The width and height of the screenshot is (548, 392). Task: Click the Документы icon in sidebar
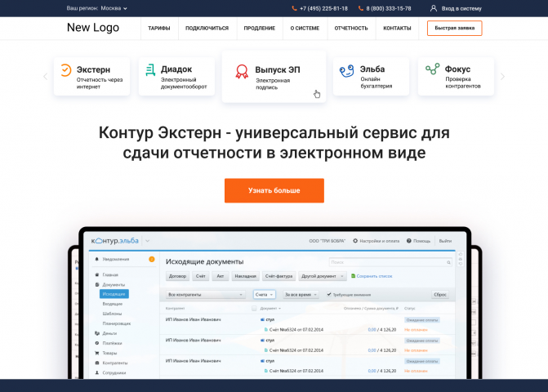97,285
